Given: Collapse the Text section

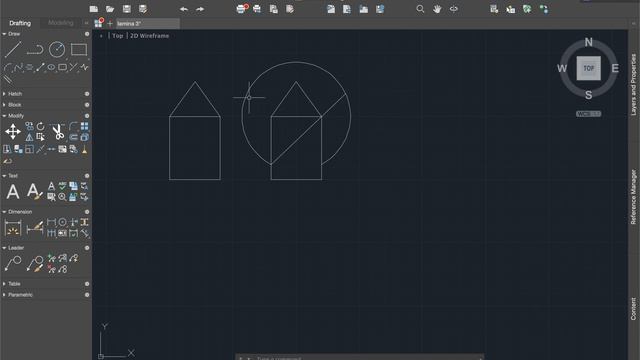Looking at the screenshot, I should point(4,176).
